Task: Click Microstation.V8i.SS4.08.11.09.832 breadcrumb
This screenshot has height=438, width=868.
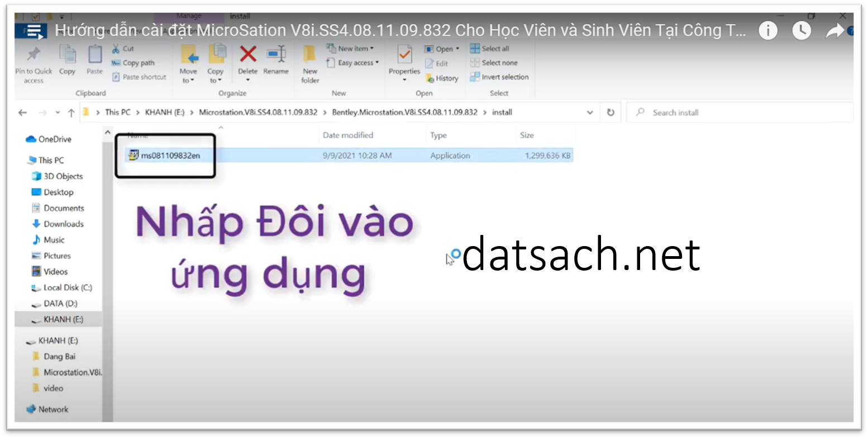Action: [x=258, y=112]
